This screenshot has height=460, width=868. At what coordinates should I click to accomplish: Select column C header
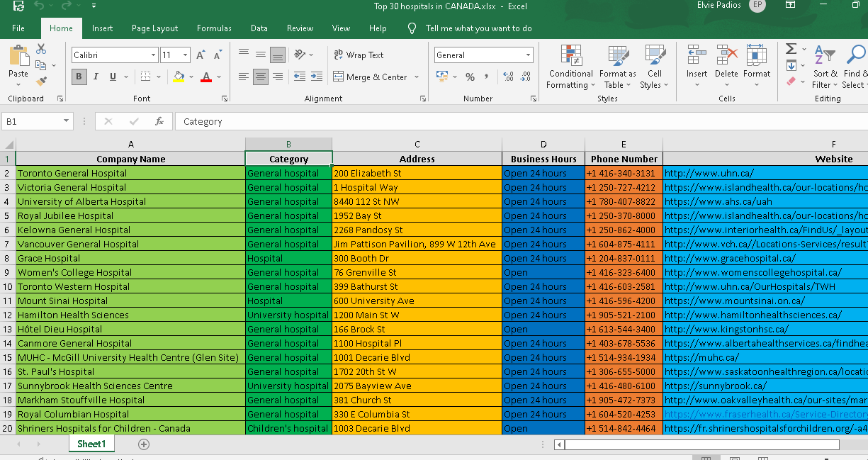point(417,144)
